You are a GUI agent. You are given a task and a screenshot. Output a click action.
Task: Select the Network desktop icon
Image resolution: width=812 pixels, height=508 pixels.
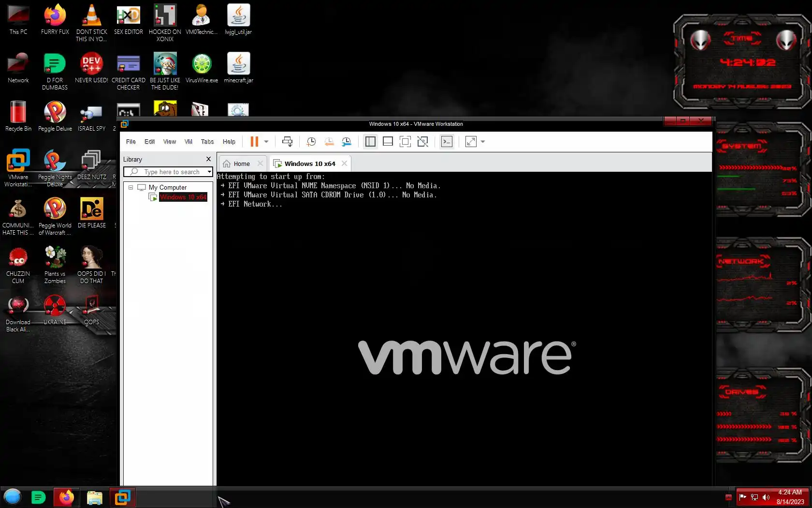pyautogui.click(x=18, y=68)
